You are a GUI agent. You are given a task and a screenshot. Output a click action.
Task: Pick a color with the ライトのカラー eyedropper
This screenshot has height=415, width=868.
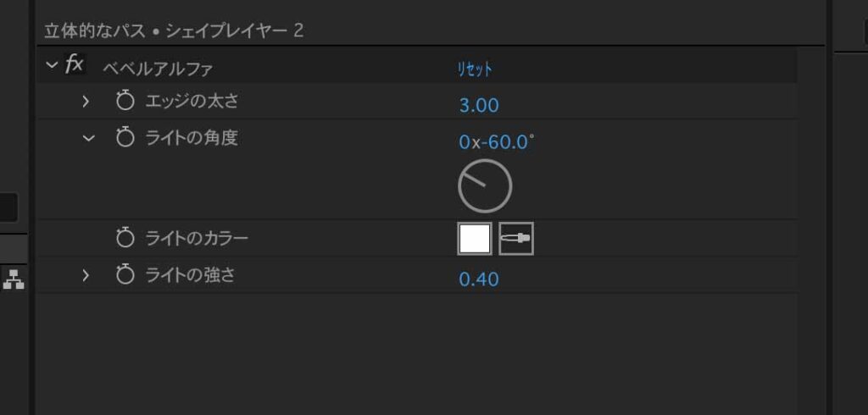click(x=516, y=239)
